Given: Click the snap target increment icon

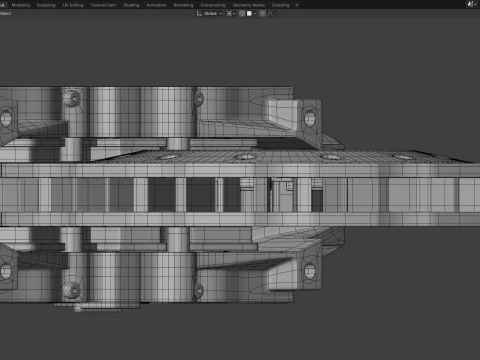Looking at the screenshot, I should tap(249, 14).
